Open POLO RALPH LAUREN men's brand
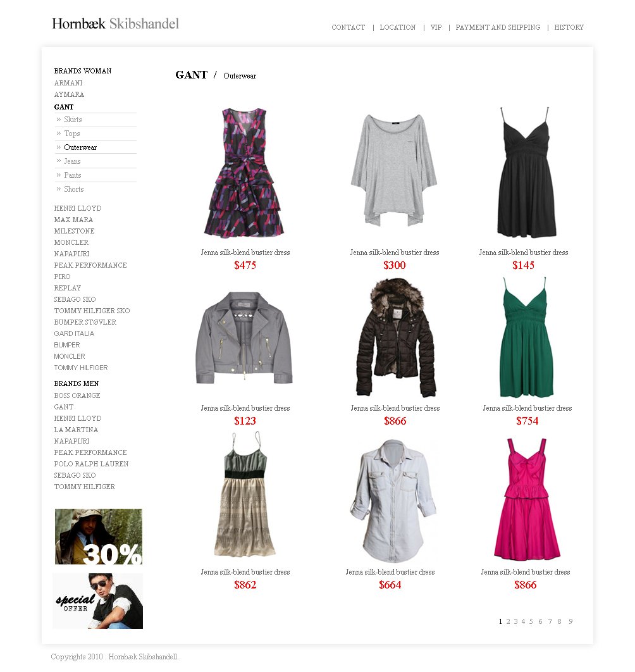This screenshot has width=635, height=672. [x=91, y=464]
